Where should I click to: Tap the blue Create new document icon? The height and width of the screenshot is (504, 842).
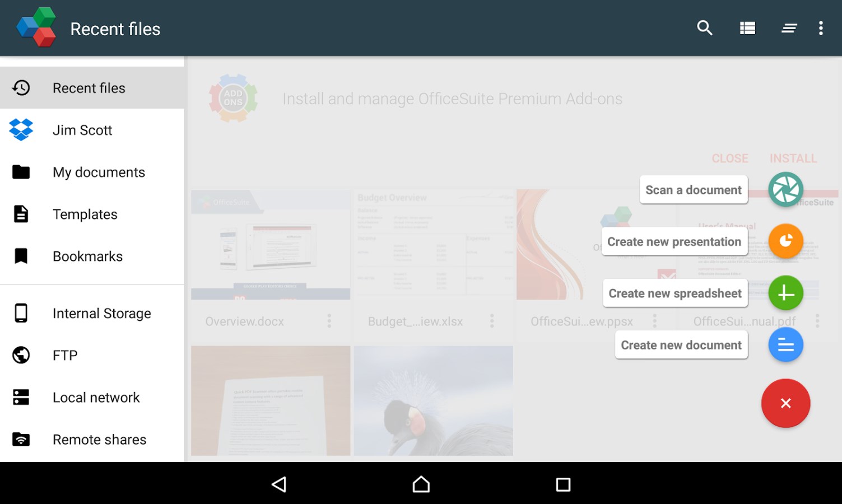(785, 344)
